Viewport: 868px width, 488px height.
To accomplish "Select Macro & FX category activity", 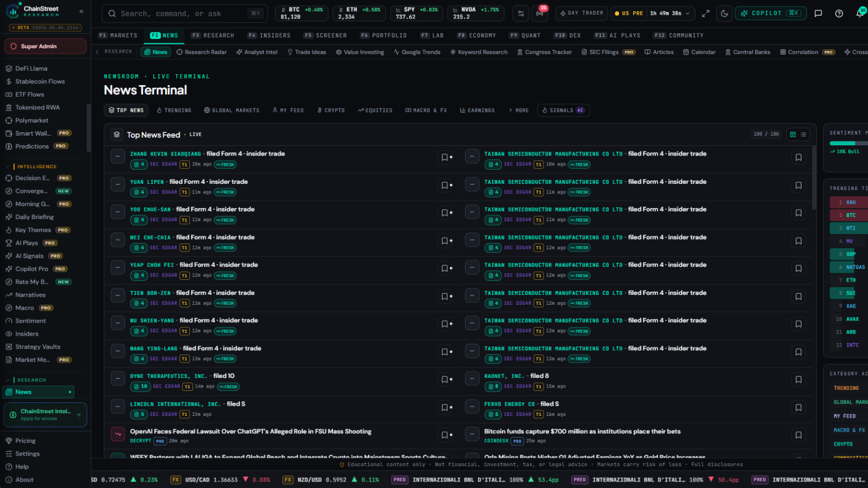I will click(849, 431).
